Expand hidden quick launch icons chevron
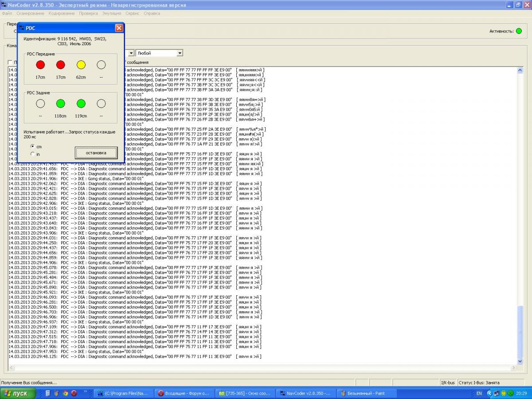This screenshot has width=532, height=399. pos(86,392)
